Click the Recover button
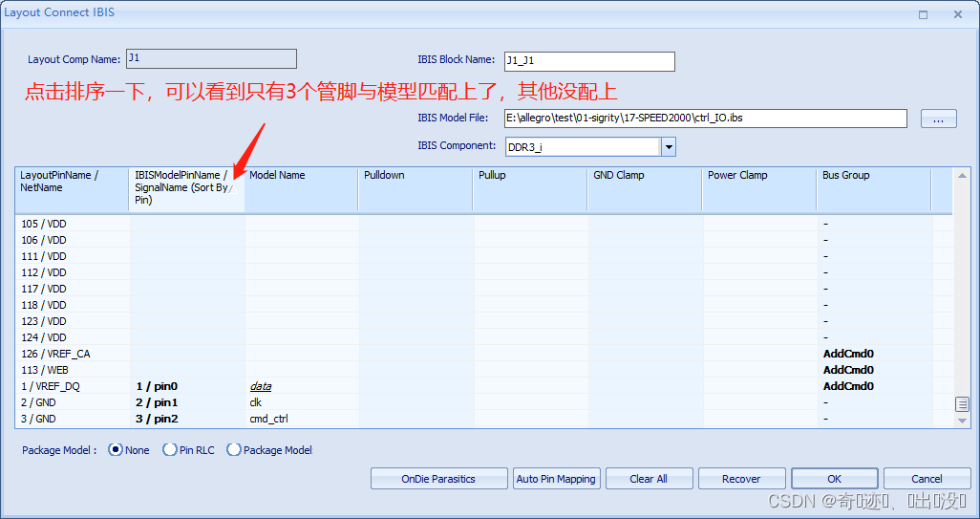Image resolution: width=980 pixels, height=519 pixels. (741, 479)
